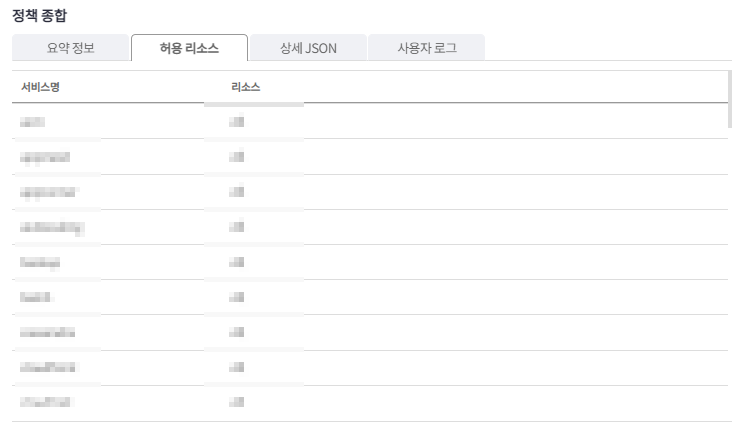
Task: Click the last row's 리소스 value
Action: [237, 402]
